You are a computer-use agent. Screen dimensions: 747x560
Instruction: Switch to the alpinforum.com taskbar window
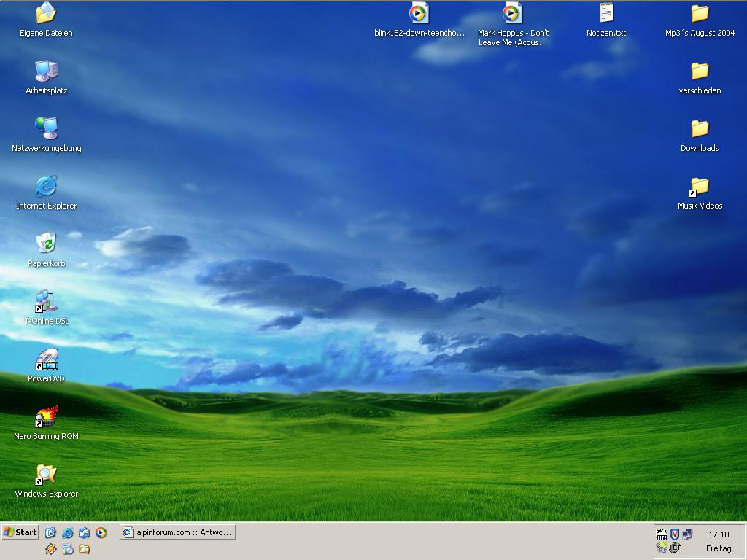178,532
